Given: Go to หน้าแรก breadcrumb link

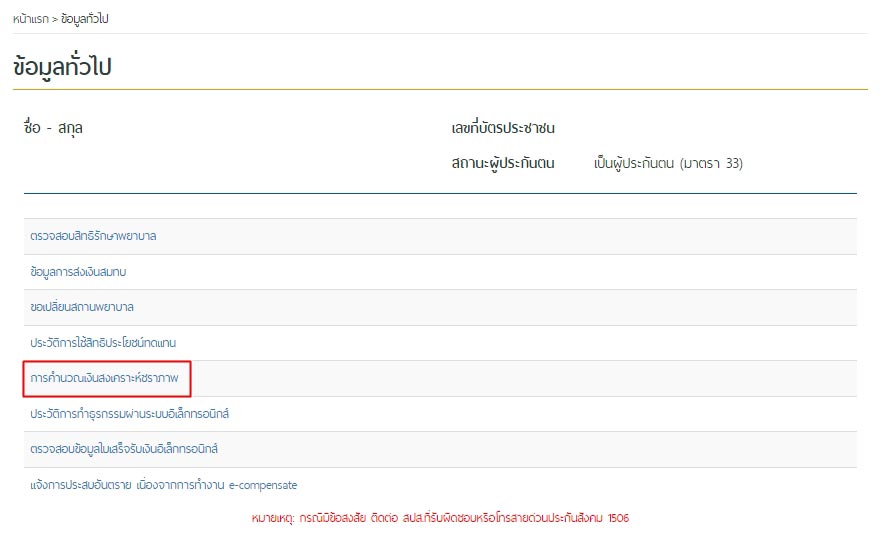Looking at the screenshot, I should point(31,19).
